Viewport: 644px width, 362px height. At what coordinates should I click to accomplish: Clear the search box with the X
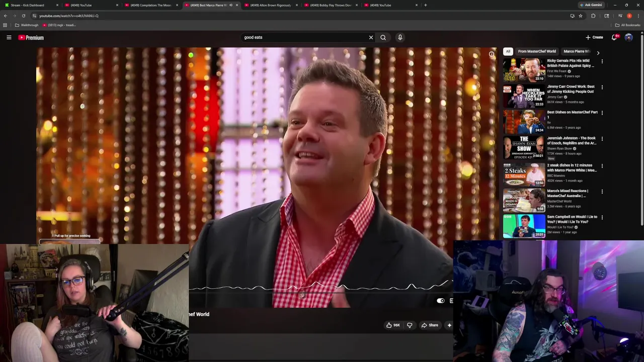pyautogui.click(x=371, y=37)
